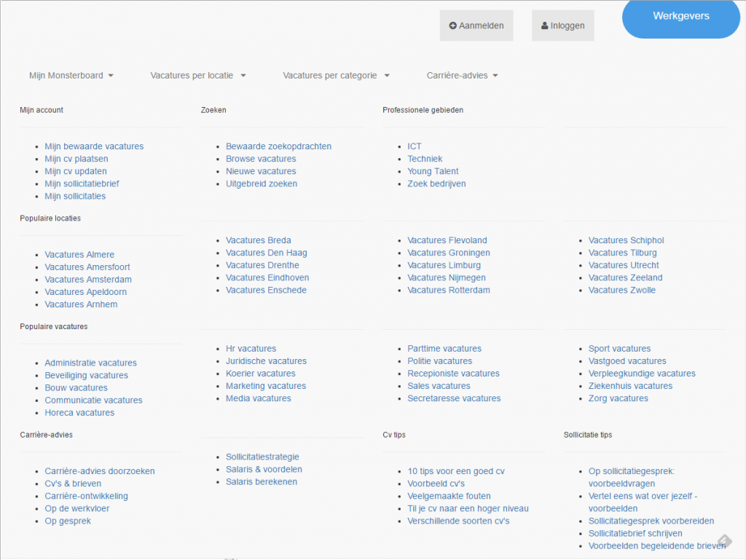The width and height of the screenshot is (746, 560).
Task: Open the Vacatures Utrecht link
Action: pos(624,265)
